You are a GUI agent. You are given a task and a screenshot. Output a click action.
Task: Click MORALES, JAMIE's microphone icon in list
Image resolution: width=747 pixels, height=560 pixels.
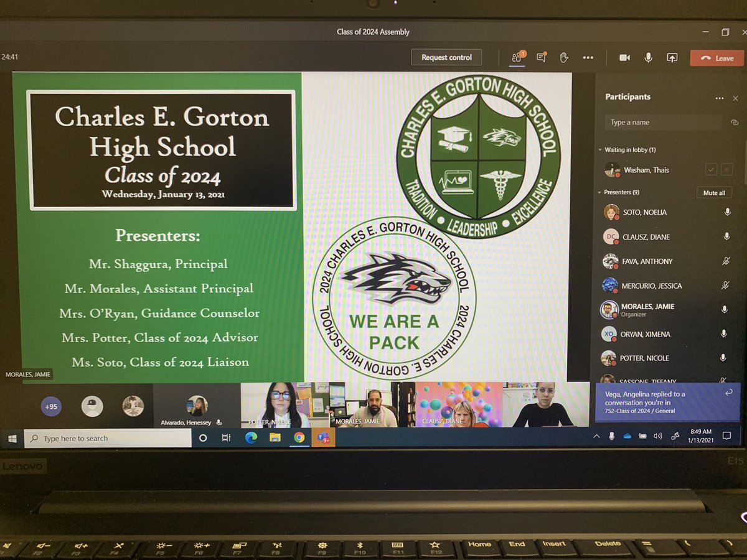tap(725, 309)
